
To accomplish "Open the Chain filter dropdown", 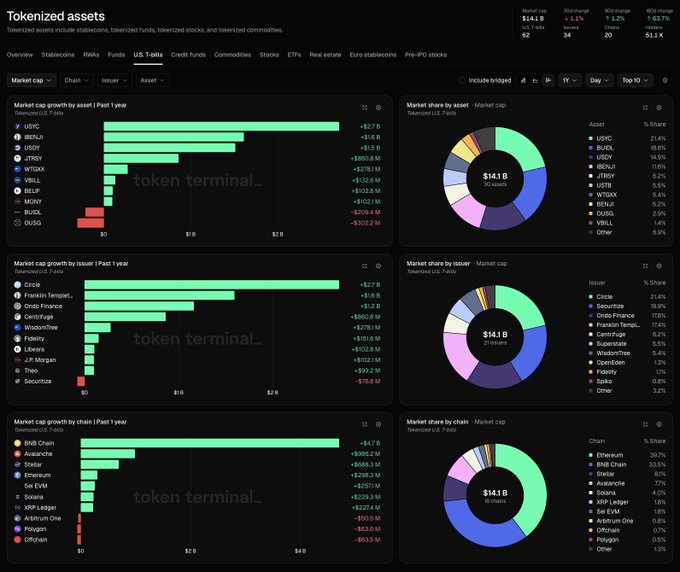I will coord(76,80).
